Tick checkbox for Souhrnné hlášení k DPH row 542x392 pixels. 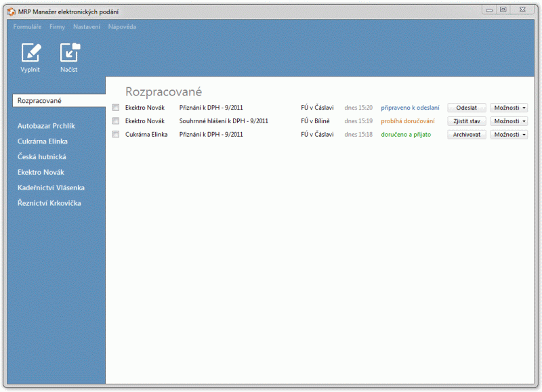point(116,121)
